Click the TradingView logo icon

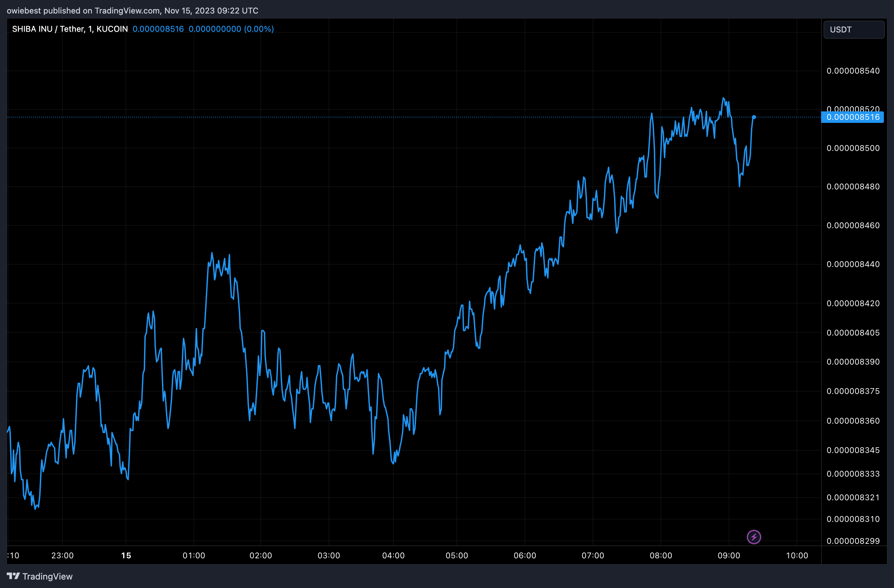pos(13,576)
